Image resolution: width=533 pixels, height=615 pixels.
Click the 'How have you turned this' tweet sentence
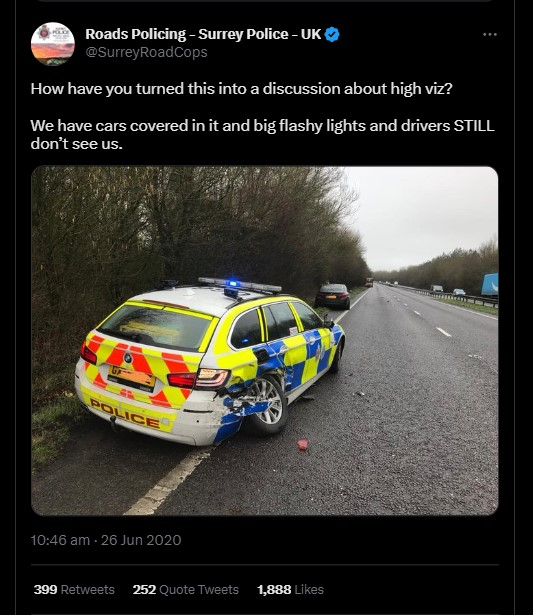242,89
